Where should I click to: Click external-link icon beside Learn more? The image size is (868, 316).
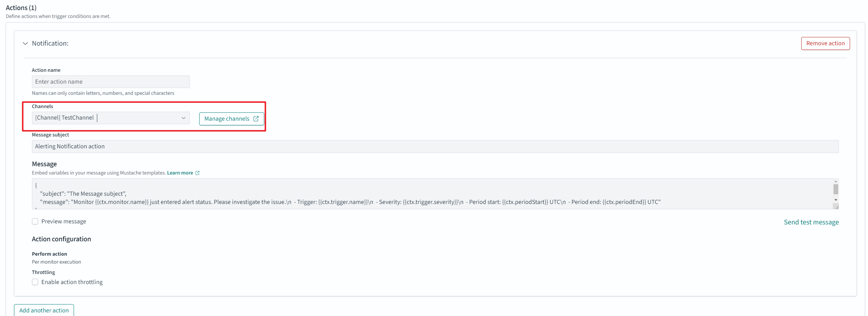[197, 173]
